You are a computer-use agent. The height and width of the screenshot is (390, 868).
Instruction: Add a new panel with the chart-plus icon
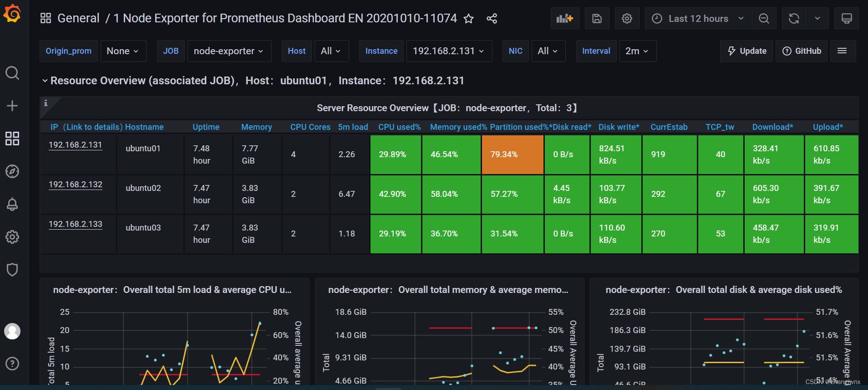click(x=564, y=19)
